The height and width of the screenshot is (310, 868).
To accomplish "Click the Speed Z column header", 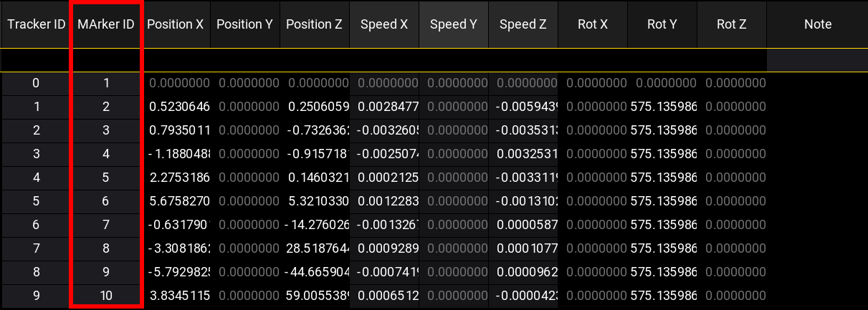I will tap(523, 24).
